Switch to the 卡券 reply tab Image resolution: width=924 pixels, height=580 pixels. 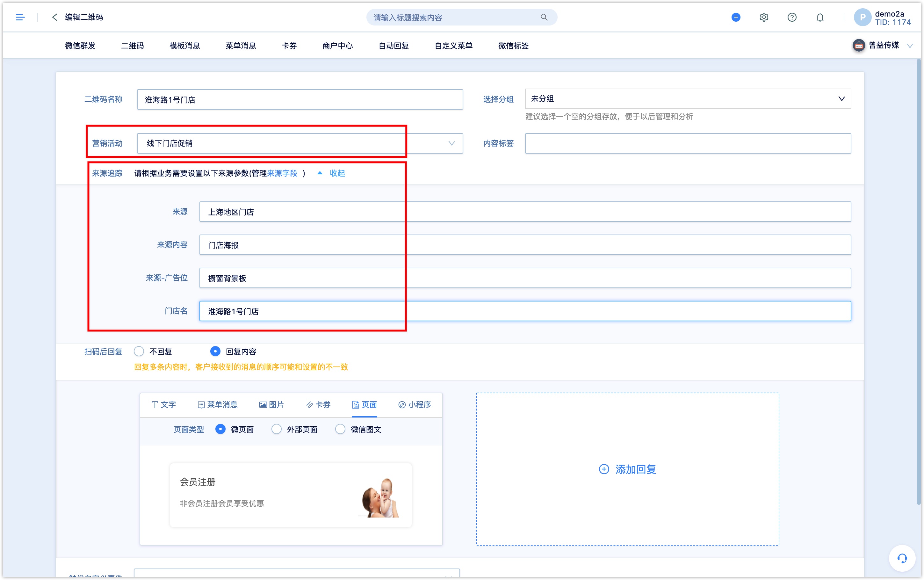318,405
